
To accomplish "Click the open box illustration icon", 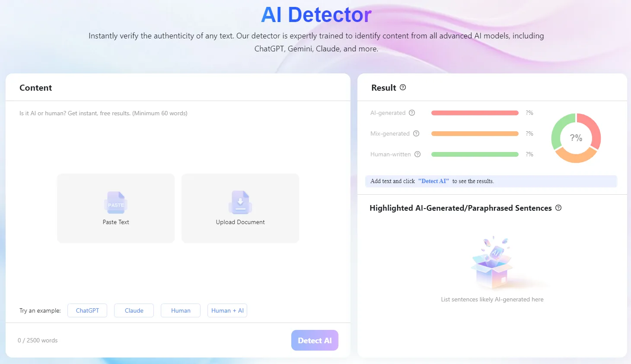I will point(492,261).
